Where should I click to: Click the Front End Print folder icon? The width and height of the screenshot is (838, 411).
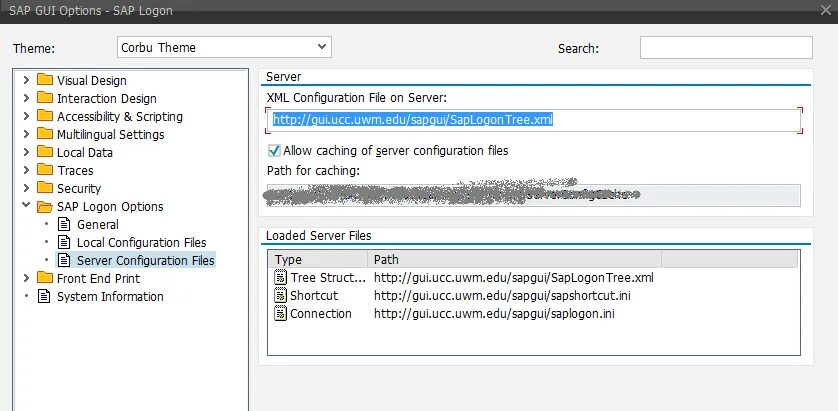(45, 278)
